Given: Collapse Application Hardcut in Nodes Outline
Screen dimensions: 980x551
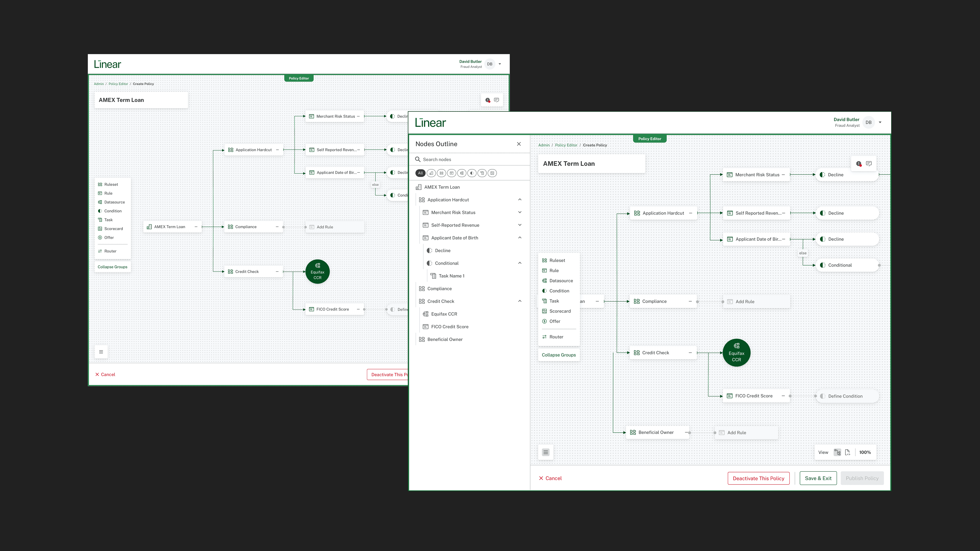Looking at the screenshot, I should 520,200.
